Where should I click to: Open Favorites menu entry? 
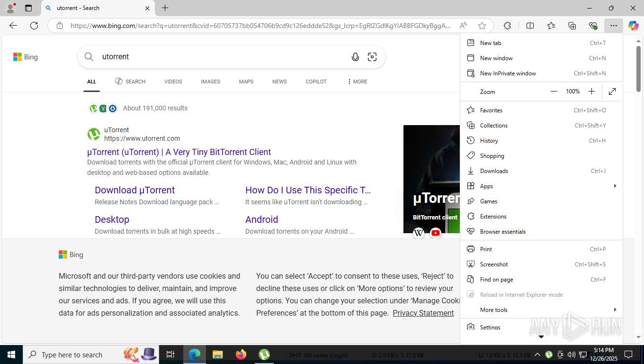(x=541, y=110)
